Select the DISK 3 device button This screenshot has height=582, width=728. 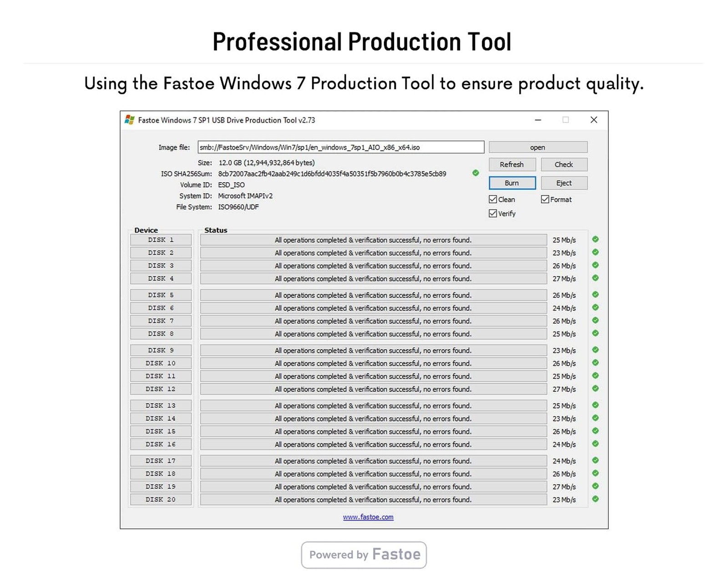(161, 266)
